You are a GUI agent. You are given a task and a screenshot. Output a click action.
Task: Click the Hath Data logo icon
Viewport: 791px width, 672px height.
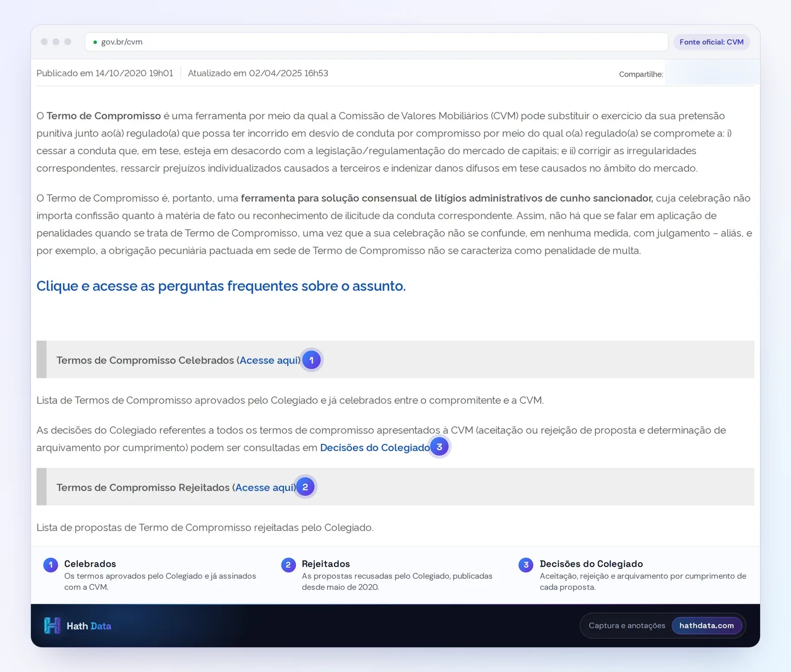[52, 626]
